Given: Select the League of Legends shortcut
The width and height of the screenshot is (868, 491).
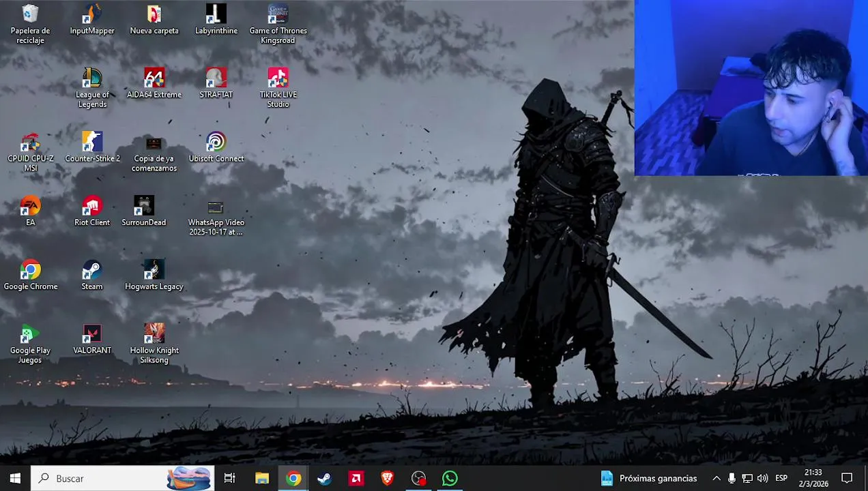Looking at the screenshot, I should pyautogui.click(x=92, y=88).
